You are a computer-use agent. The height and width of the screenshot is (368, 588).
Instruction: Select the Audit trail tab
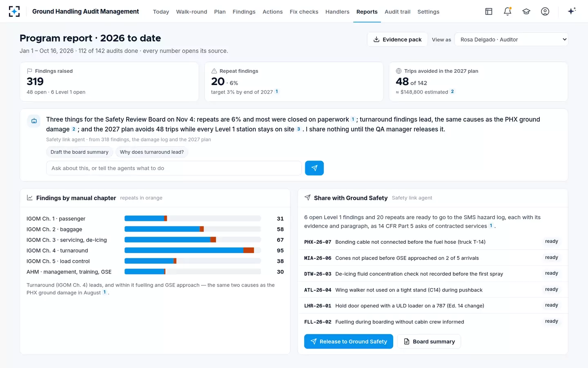tap(397, 12)
